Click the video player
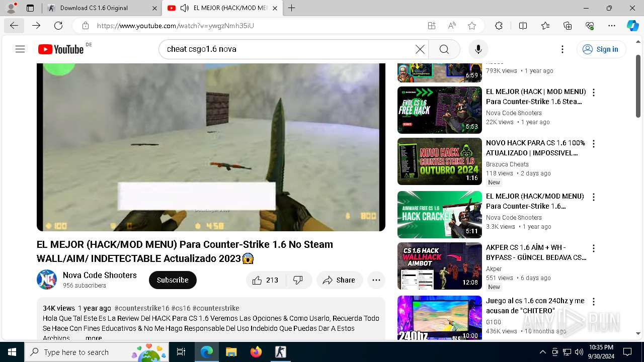This screenshot has height=362, width=644. pos(211,147)
